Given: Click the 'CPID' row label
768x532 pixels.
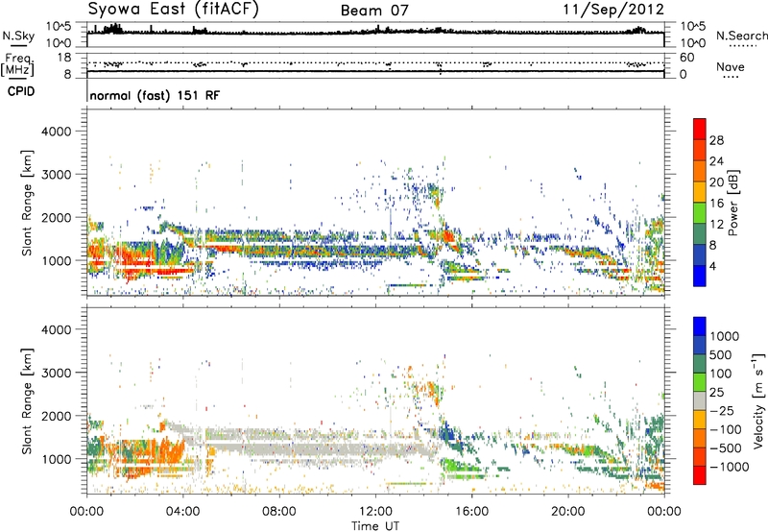Looking at the screenshot, I should [x=21, y=91].
